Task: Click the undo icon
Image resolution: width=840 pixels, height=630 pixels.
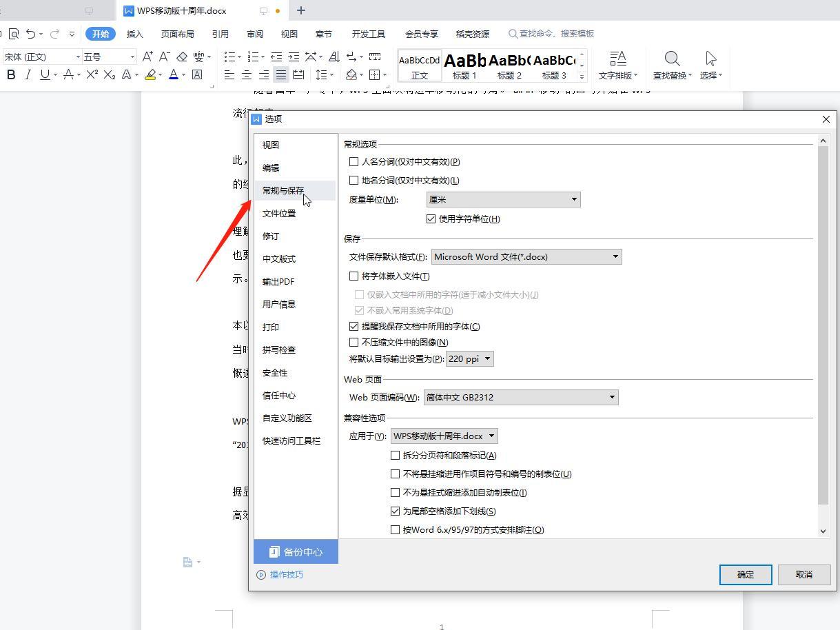Action: tap(30, 34)
